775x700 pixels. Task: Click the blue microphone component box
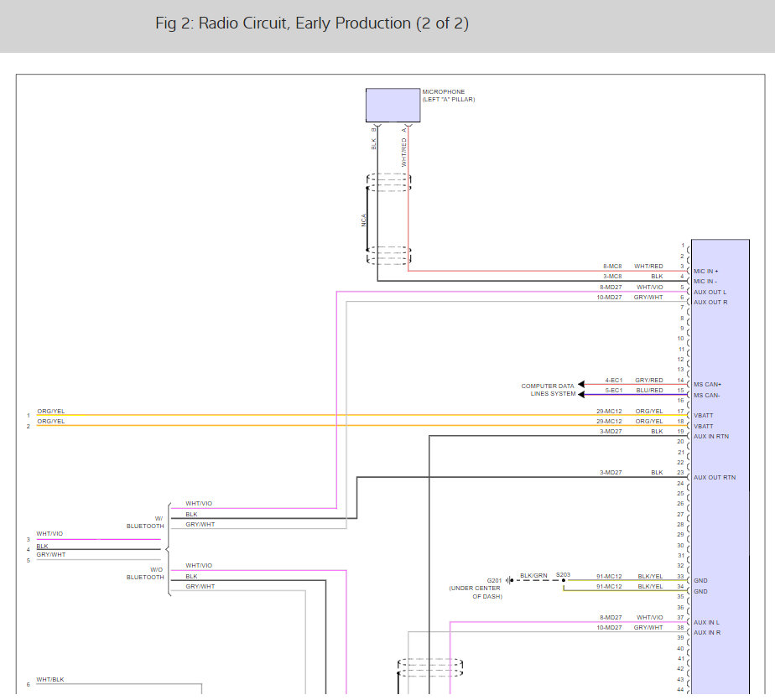tap(393, 106)
